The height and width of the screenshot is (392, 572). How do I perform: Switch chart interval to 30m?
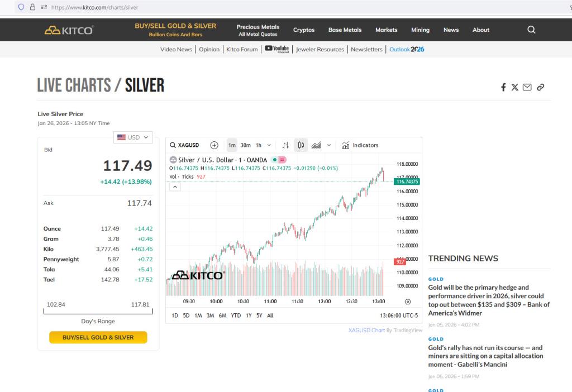click(245, 145)
